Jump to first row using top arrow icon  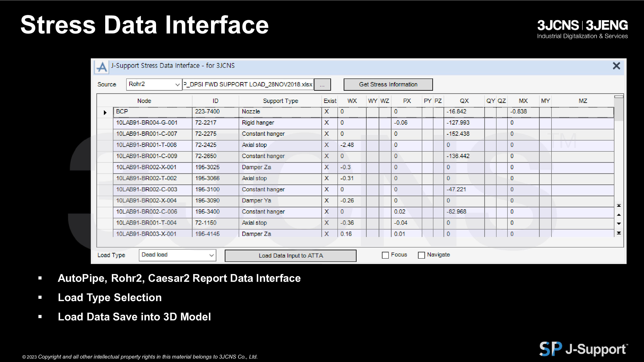click(619, 205)
